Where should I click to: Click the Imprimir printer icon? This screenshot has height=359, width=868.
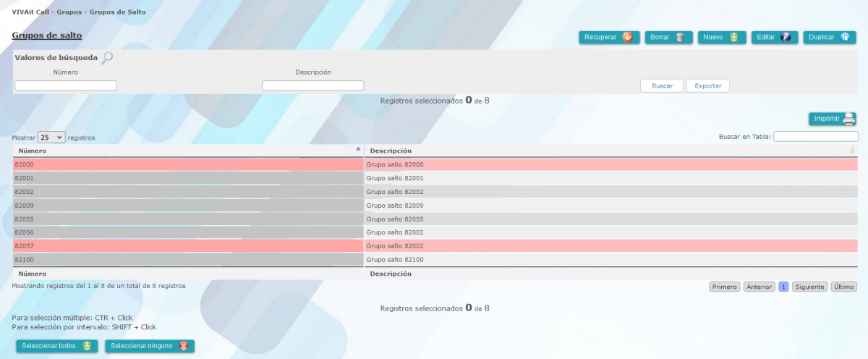tap(848, 119)
